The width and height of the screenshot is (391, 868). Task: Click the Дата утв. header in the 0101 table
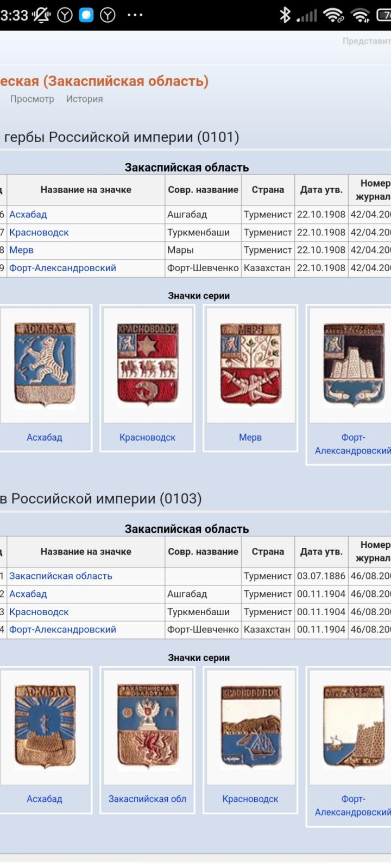point(321,190)
